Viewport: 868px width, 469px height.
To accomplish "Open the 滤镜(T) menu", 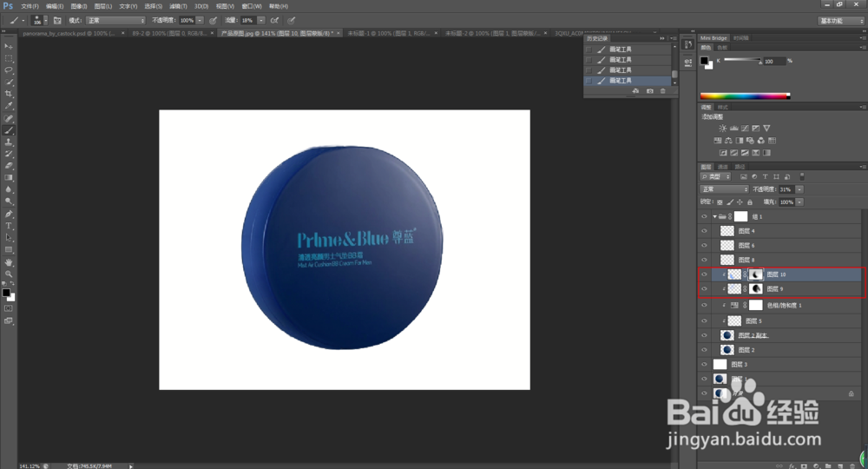I will click(x=177, y=6).
